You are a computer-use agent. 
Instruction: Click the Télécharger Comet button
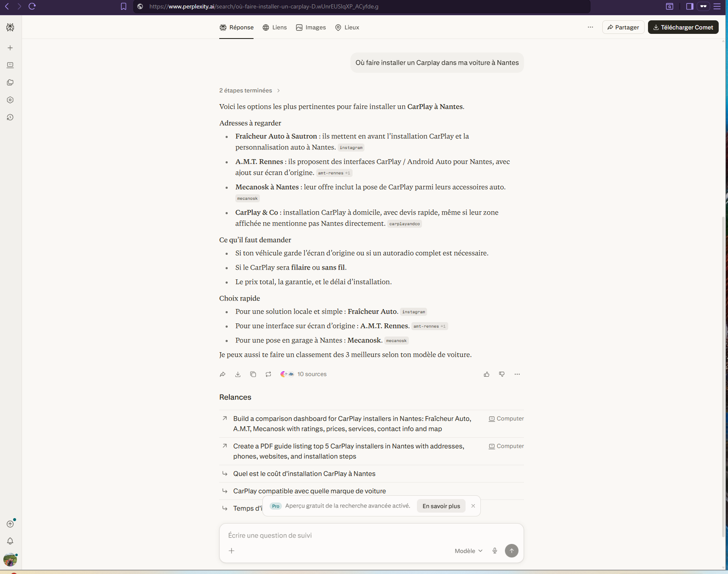pos(683,27)
